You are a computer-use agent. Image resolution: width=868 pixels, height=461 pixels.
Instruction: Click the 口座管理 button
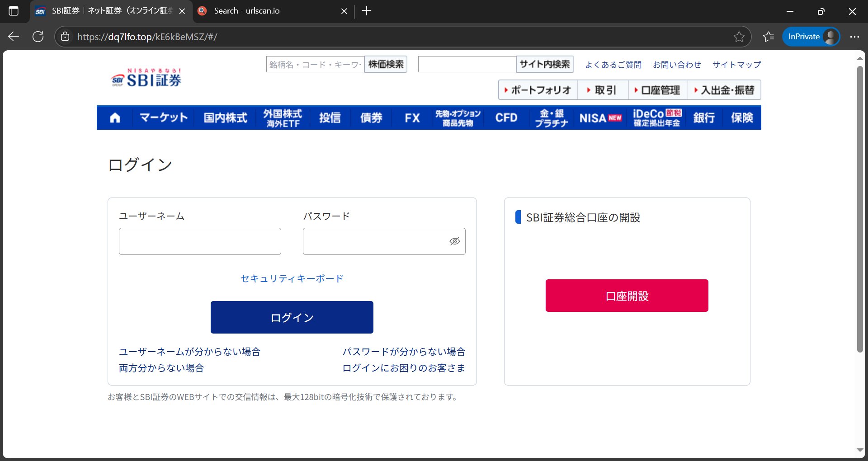pyautogui.click(x=658, y=90)
